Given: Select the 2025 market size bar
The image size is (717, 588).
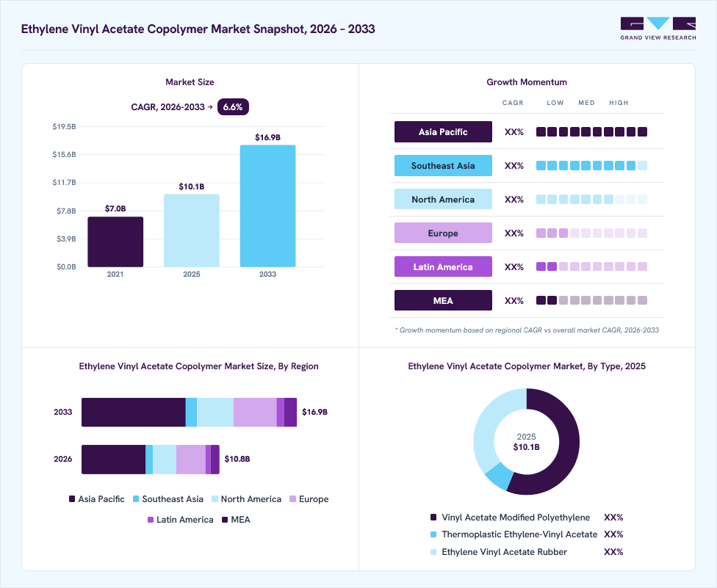Looking at the screenshot, I should (192, 231).
